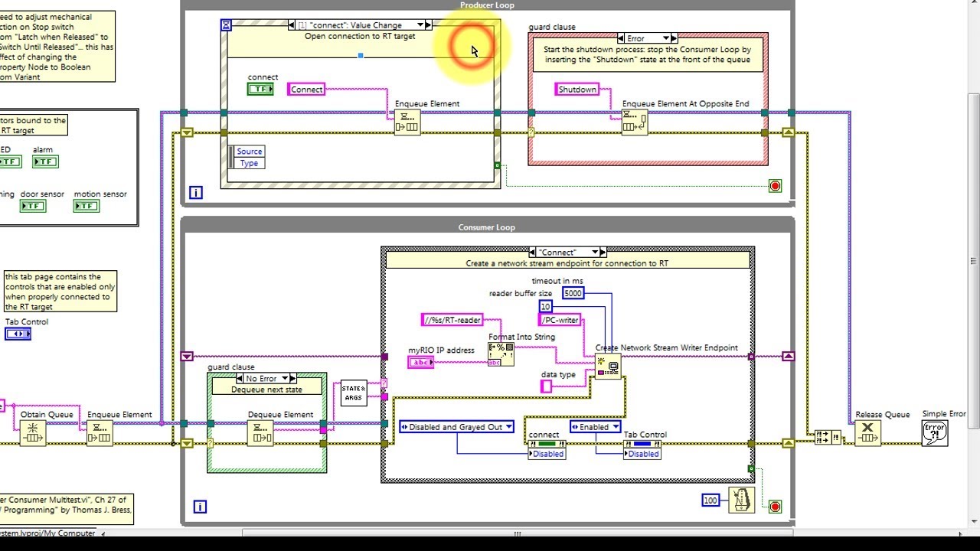Select the Dequeue Element node
This screenshot has width=980, height=551.
click(x=260, y=433)
